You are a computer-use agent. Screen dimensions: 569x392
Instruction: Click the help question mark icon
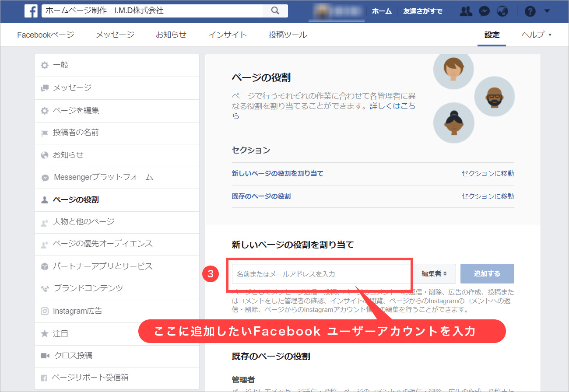(x=530, y=11)
